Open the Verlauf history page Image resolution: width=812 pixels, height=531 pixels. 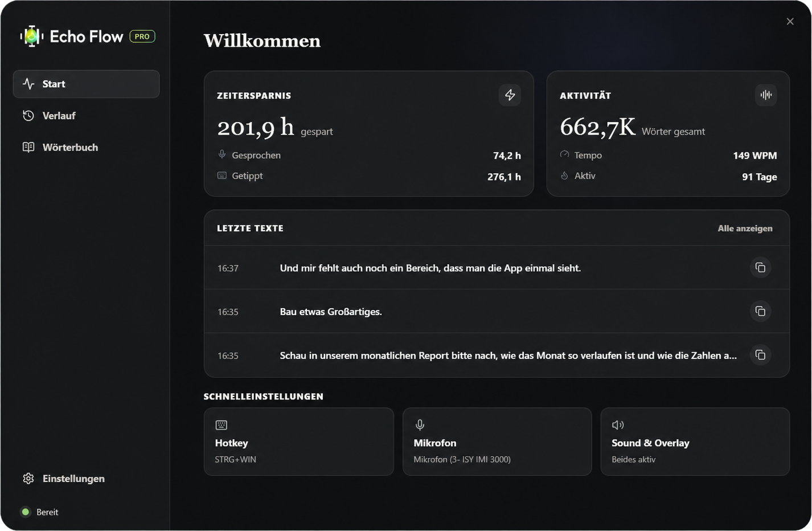click(x=86, y=116)
